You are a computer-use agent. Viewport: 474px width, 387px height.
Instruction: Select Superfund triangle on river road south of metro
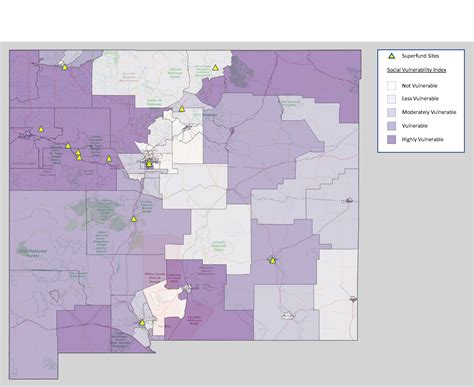click(134, 219)
